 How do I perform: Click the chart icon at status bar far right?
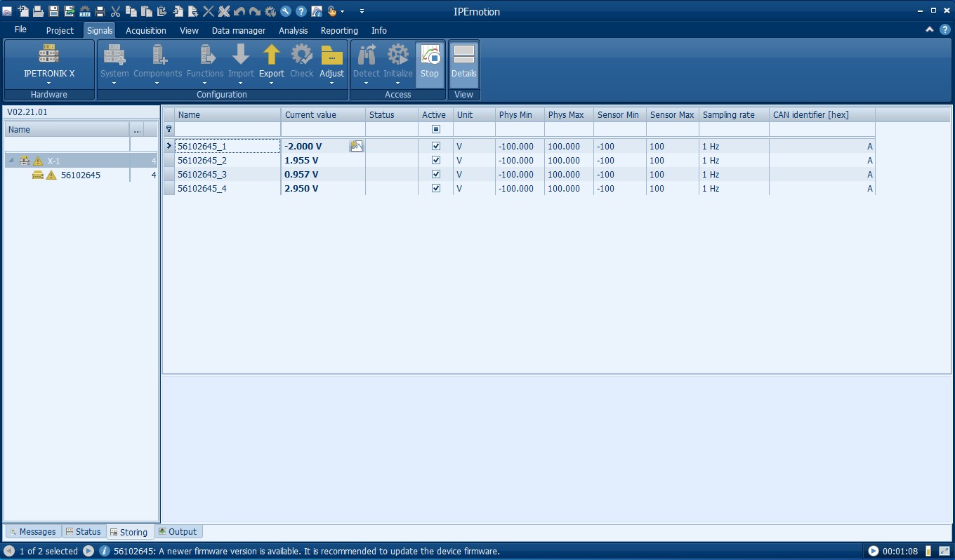[x=944, y=551]
